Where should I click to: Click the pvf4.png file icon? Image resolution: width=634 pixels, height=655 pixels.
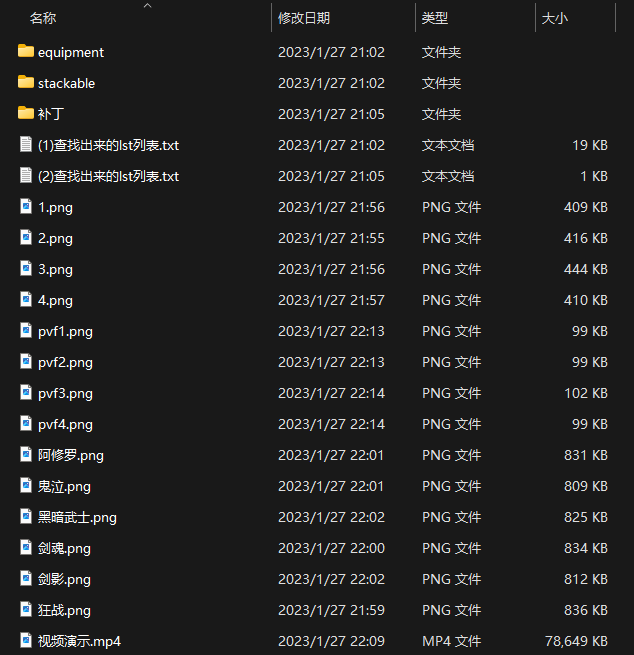(26, 423)
